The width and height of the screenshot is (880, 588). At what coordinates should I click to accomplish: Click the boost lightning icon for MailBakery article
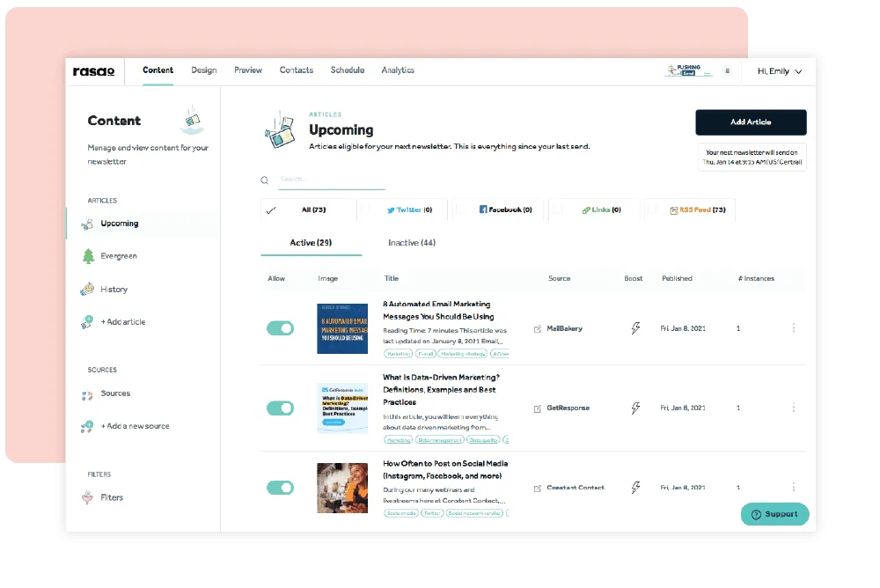(635, 328)
